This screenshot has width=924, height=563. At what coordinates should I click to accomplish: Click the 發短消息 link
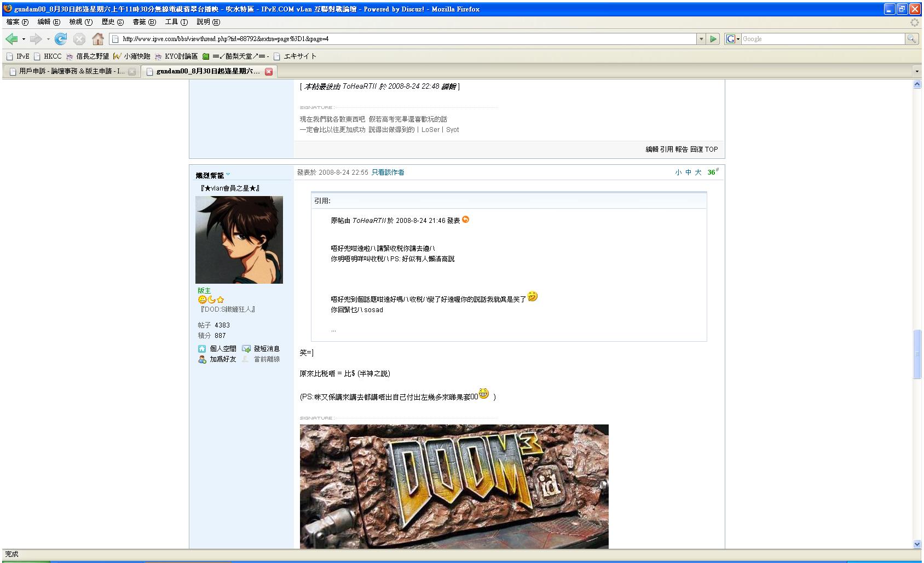tap(267, 349)
